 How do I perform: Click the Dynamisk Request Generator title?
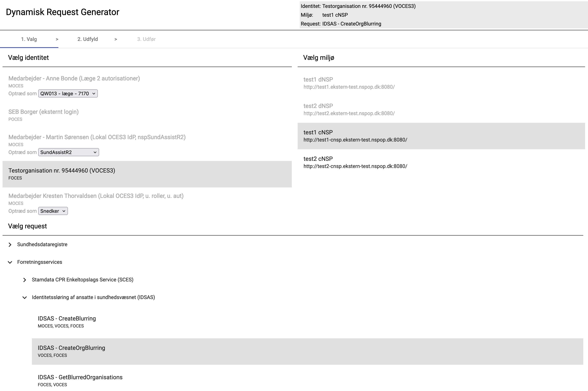[x=63, y=12]
